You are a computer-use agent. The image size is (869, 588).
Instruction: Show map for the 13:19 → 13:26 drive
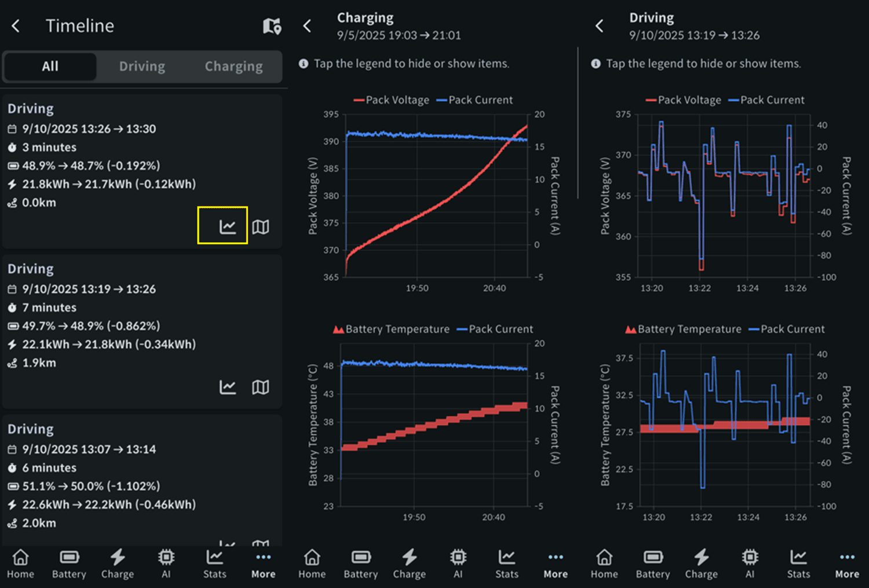(x=261, y=387)
